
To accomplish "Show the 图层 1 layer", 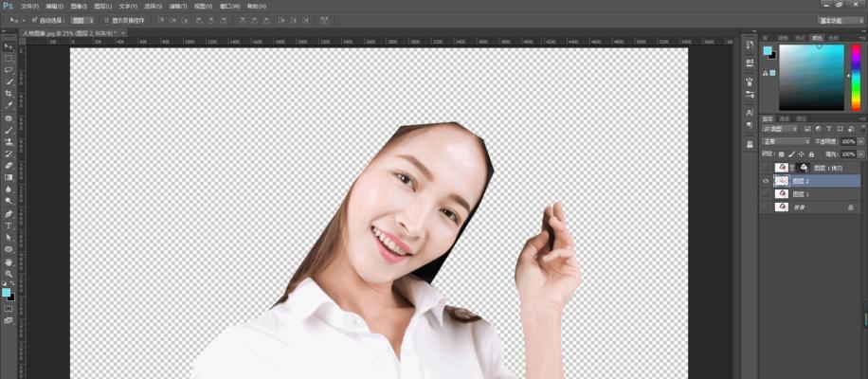I will pos(766,194).
